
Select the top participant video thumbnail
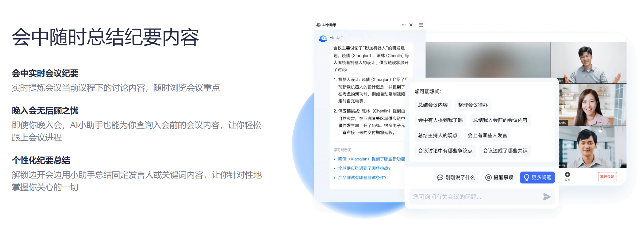point(589,62)
